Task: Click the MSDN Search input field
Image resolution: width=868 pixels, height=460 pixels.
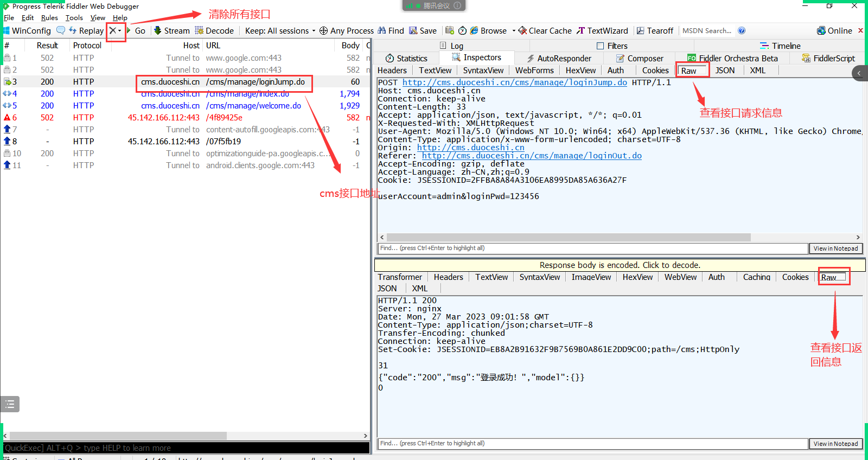Action: [x=707, y=31]
